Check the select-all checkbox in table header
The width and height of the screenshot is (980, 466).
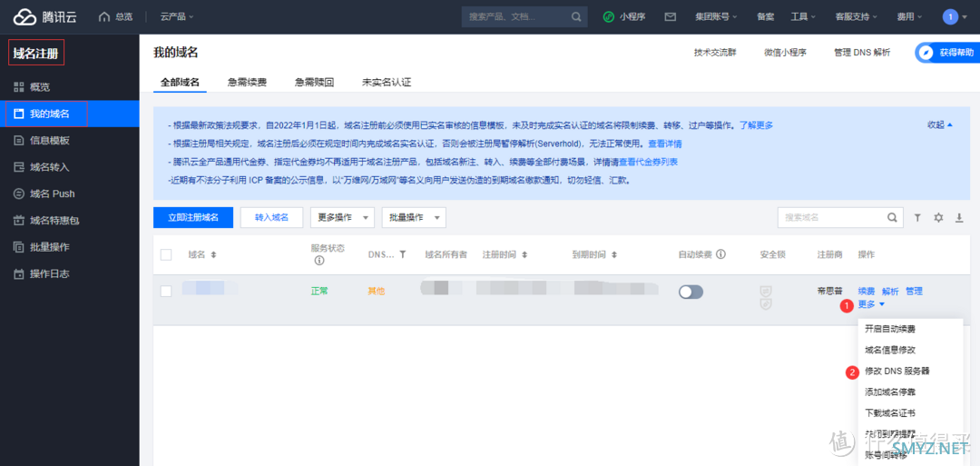click(x=166, y=254)
